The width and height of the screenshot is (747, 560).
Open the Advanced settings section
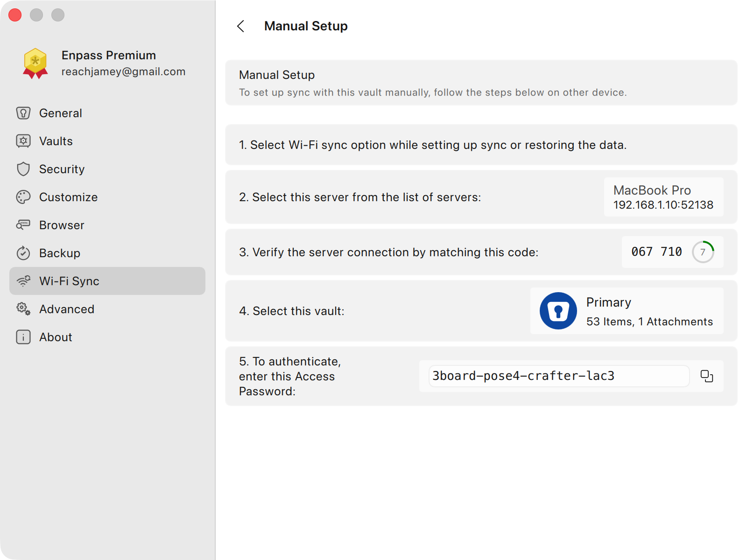(x=107, y=309)
